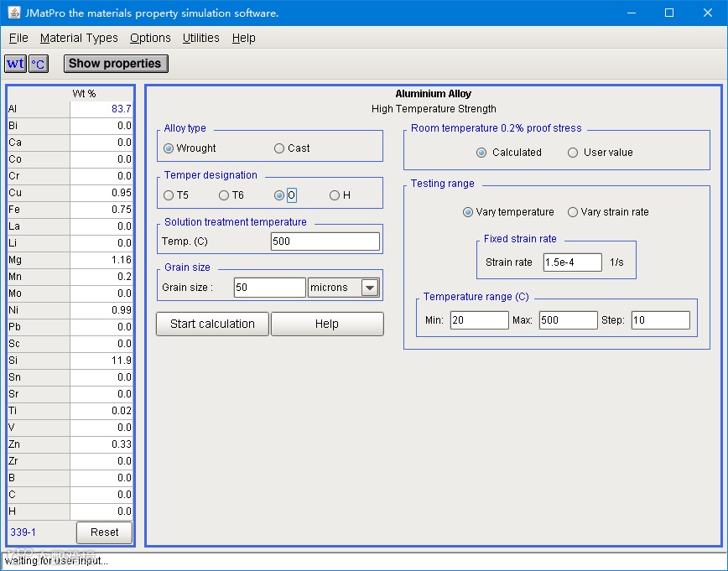Click the Al wt% value 83.7
Image resolution: width=728 pixels, height=571 pixels.
101,109
